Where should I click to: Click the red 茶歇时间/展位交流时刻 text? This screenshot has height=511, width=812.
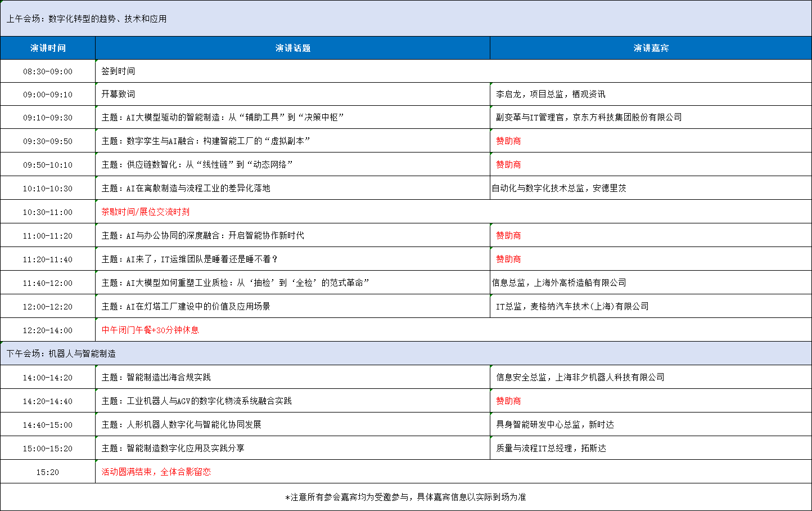145,212
